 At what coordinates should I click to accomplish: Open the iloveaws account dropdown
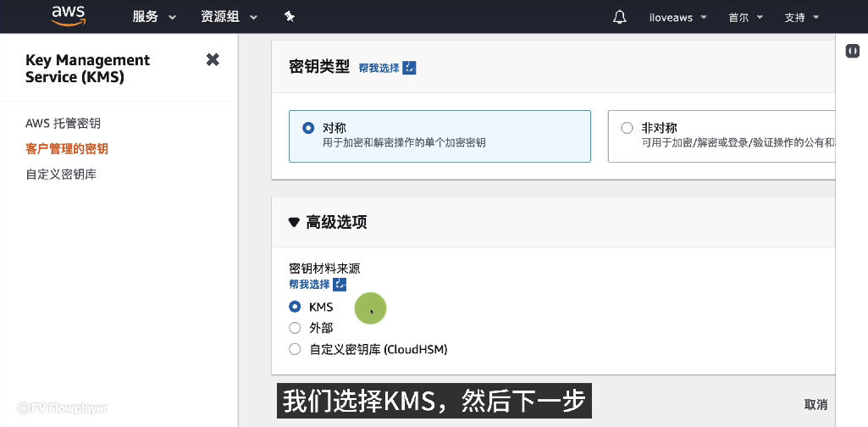pyautogui.click(x=678, y=17)
